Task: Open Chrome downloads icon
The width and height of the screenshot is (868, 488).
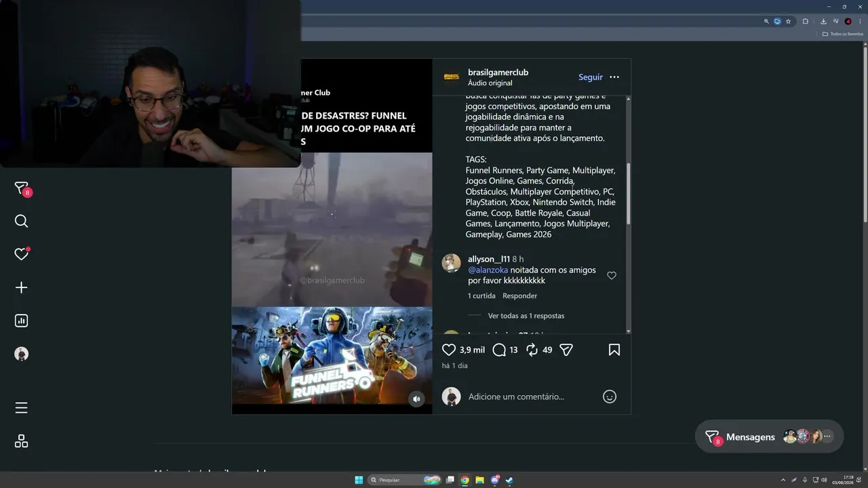Action: 823,21
